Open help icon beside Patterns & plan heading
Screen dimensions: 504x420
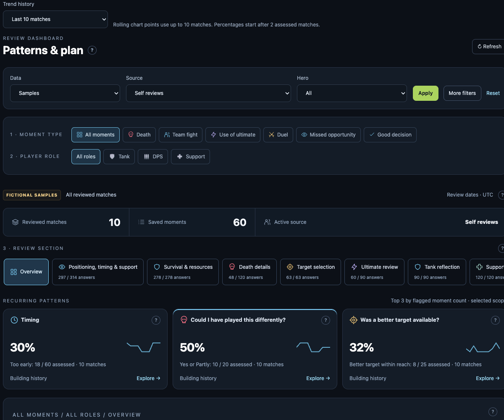tap(92, 50)
